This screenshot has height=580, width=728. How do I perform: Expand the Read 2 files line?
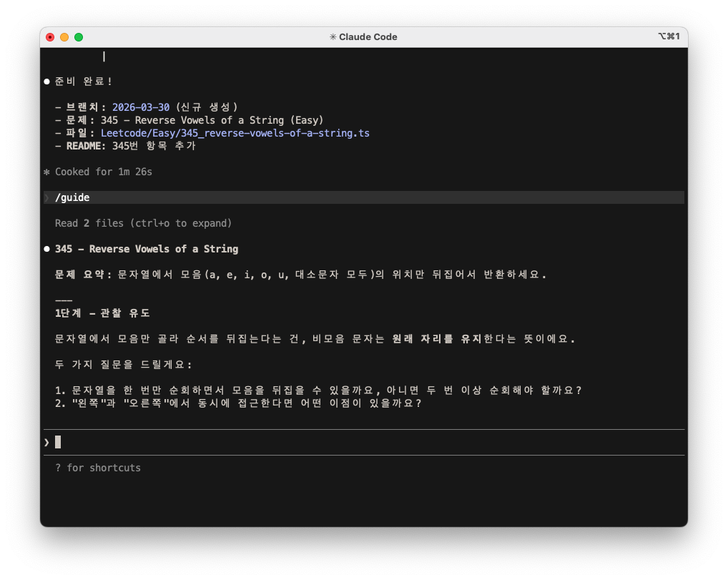(143, 223)
